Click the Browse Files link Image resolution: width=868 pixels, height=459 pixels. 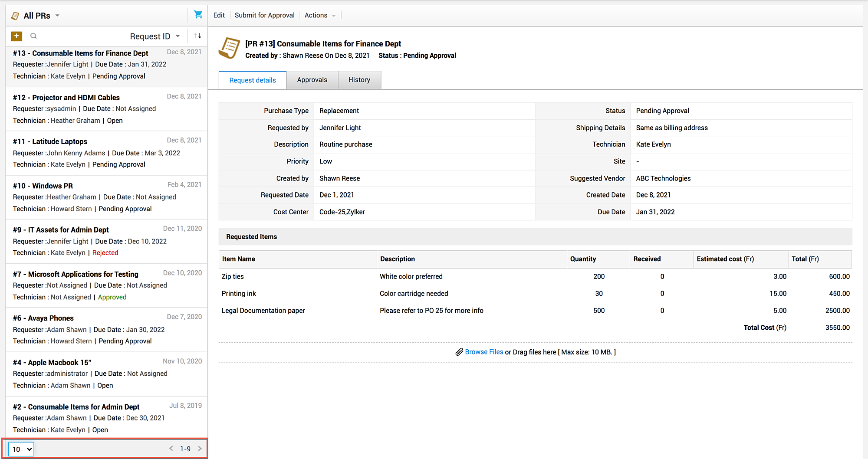484,352
